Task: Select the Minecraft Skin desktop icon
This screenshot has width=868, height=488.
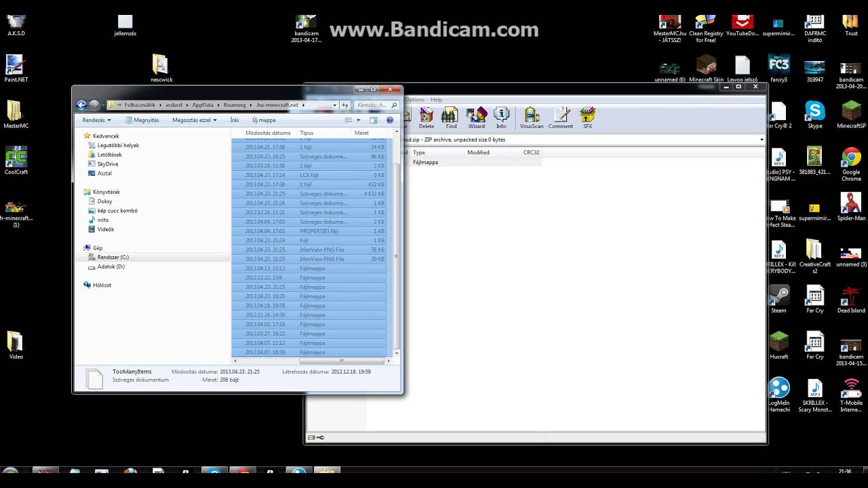Action: (706, 69)
